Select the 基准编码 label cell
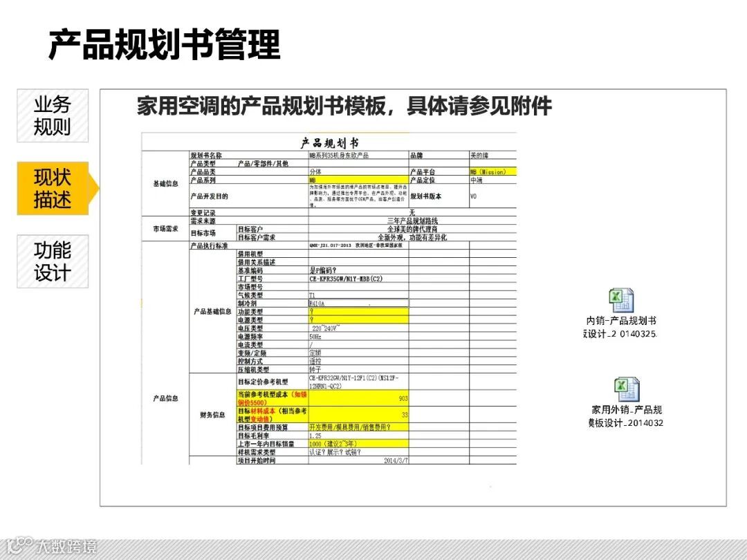 [x=273, y=270]
